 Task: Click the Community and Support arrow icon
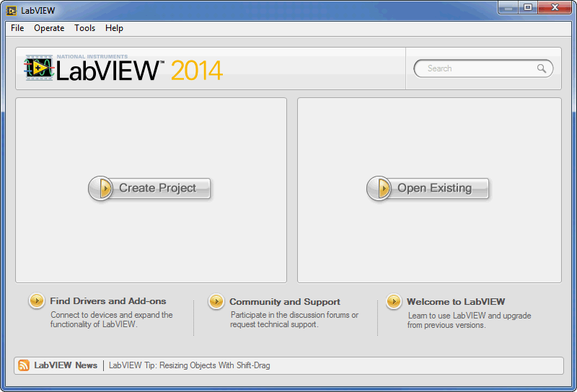216,301
